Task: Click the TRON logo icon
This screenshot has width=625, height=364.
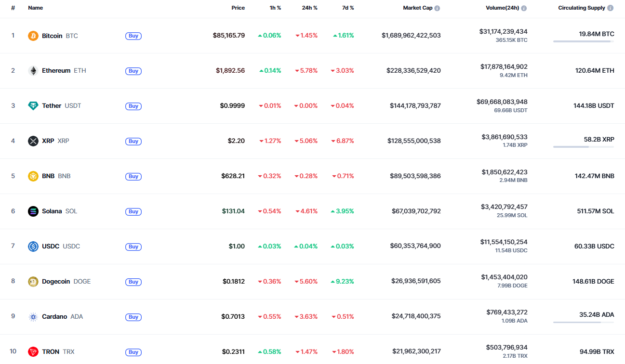Action: [x=33, y=352]
